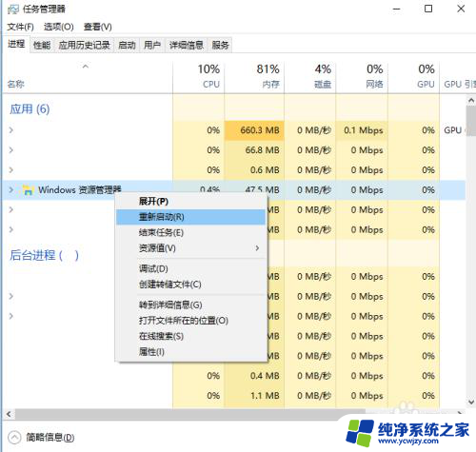Expand the app row using 66.8 MB
476x452 pixels.
pos(11,150)
